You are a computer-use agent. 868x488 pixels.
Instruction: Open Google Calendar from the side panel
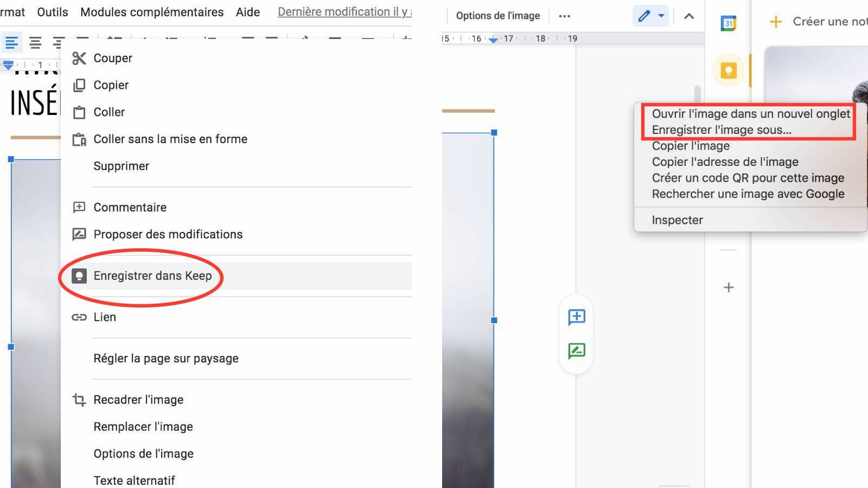729,23
